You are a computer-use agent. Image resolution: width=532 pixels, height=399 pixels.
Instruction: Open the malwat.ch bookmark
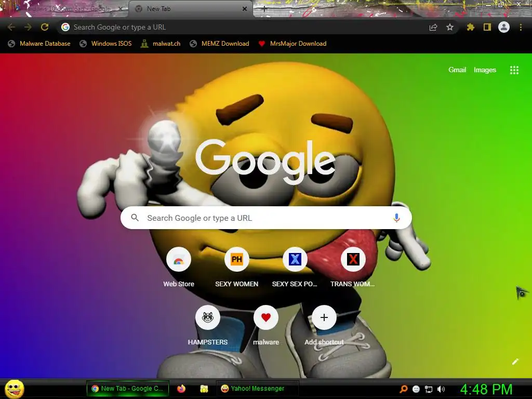(x=161, y=44)
